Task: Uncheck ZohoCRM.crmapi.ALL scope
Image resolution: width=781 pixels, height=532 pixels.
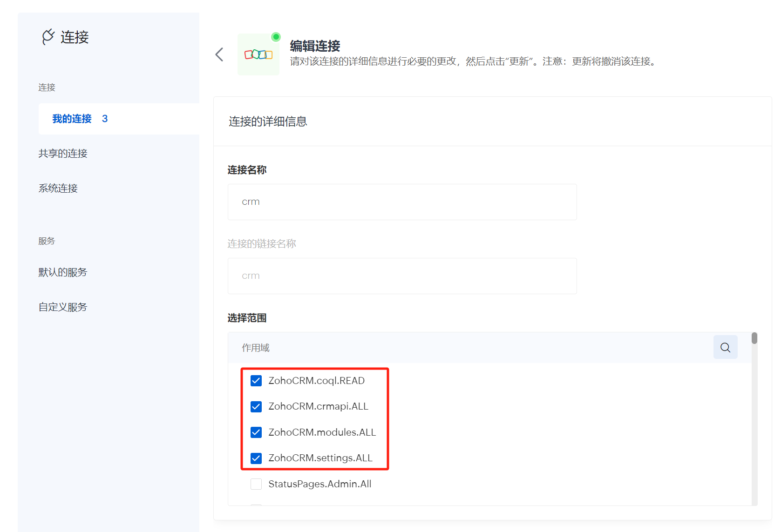Action: point(256,407)
